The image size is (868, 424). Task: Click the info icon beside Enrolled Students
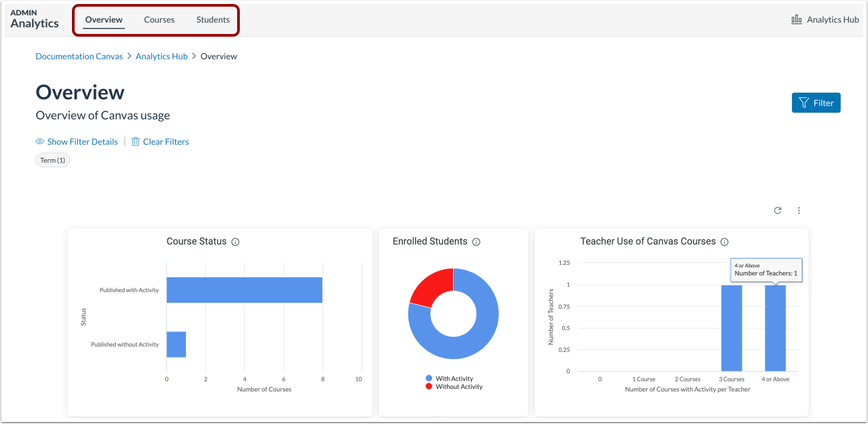(x=476, y=242)
